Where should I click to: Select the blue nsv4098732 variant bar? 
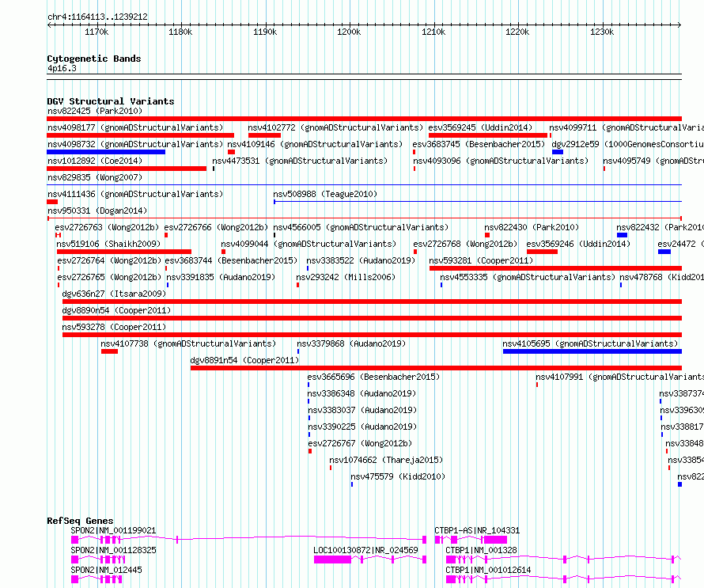click(x=106, y=152)
